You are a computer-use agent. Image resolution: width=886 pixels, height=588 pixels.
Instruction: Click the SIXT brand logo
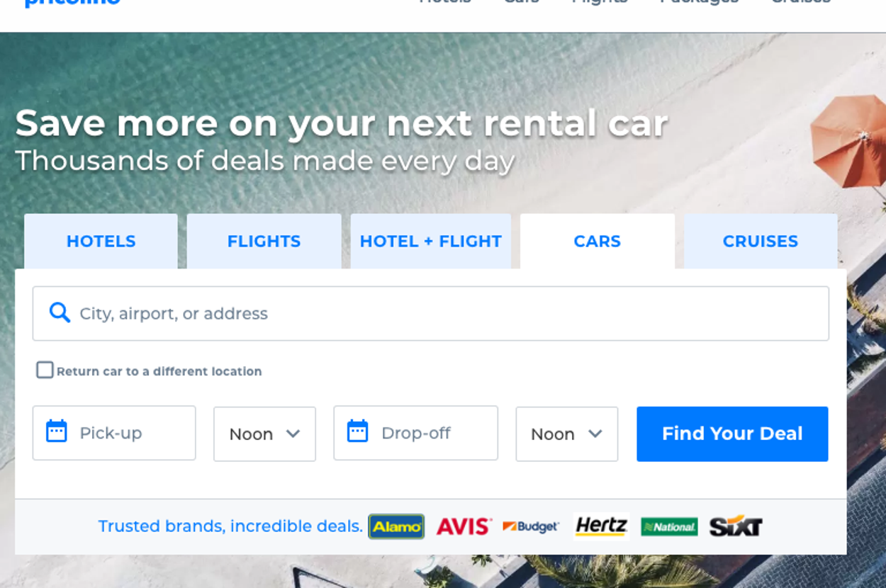coord(736,526)
